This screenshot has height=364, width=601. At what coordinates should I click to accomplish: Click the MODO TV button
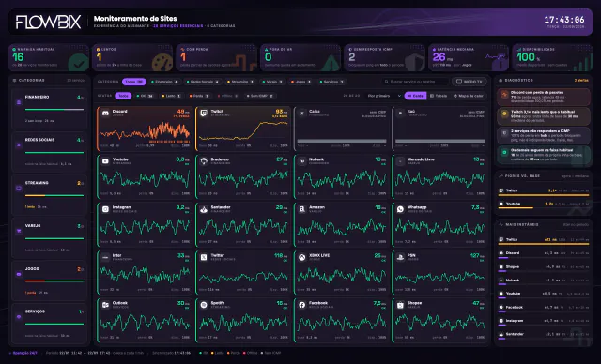pyautogui.click(x=470, y=82)
